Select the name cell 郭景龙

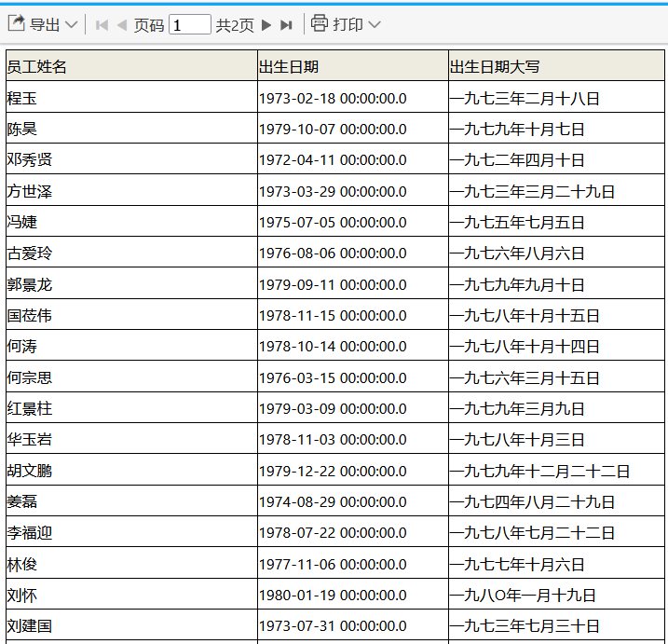tap(131, 283)
